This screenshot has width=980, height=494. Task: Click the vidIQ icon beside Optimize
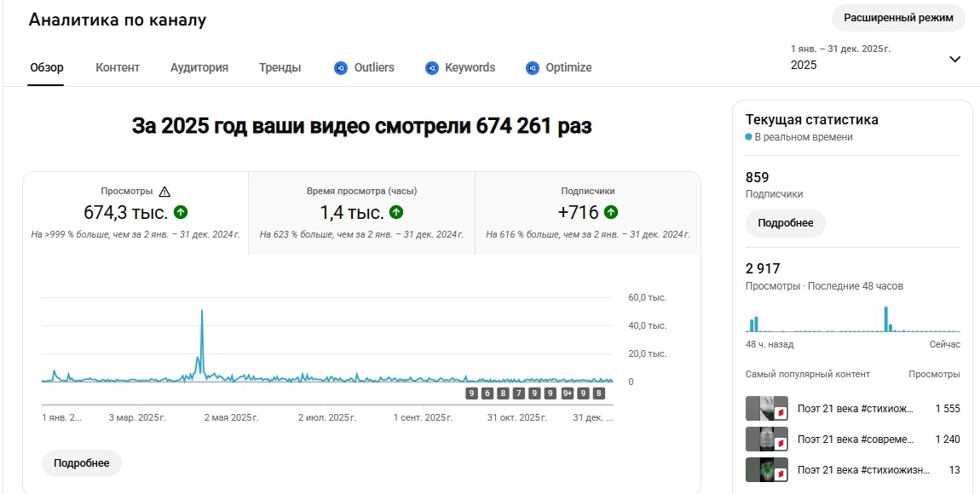pyautogui.click(x=533, y=68)
